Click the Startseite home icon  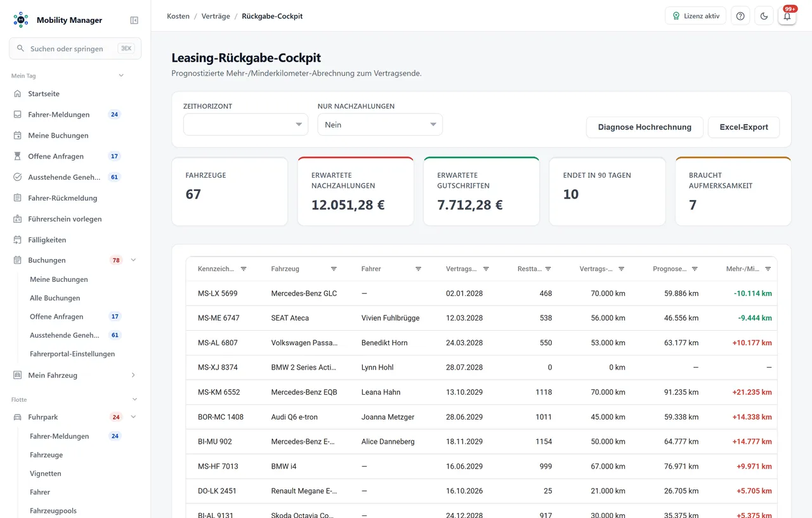(18, 94)
